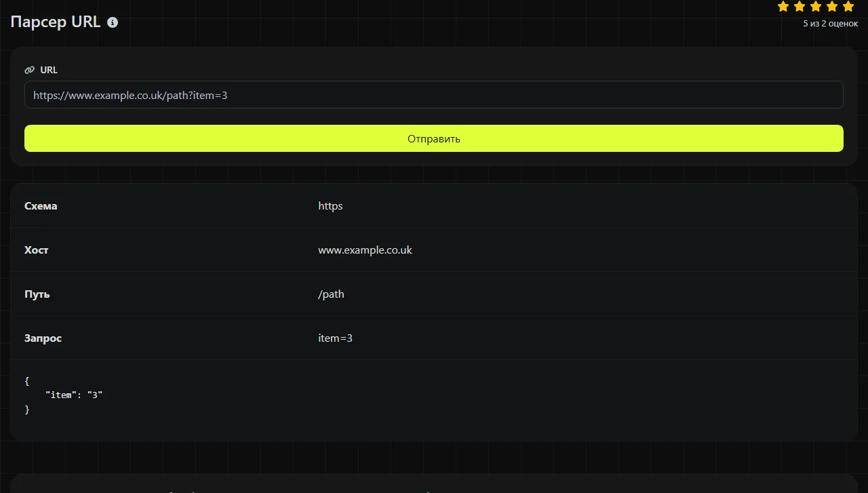The width and height of the screenshot is (868, 493).
Task: Click the Схема row label
Action: click(41, 206)
